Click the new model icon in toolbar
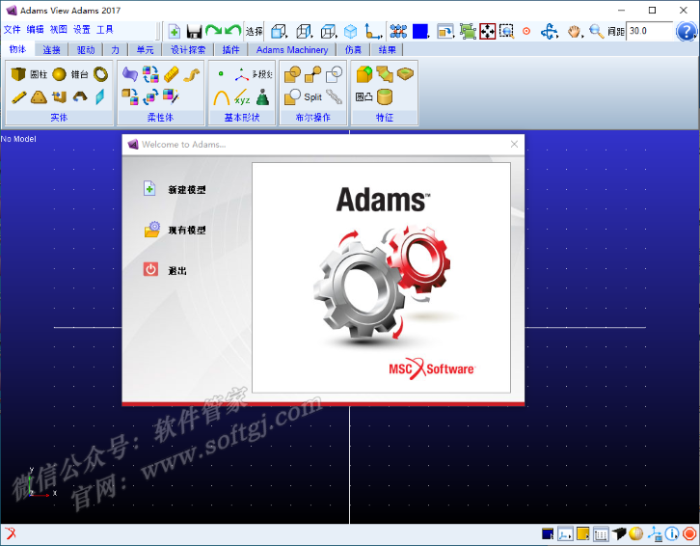The image size is (700, 546). click(174, 31)
